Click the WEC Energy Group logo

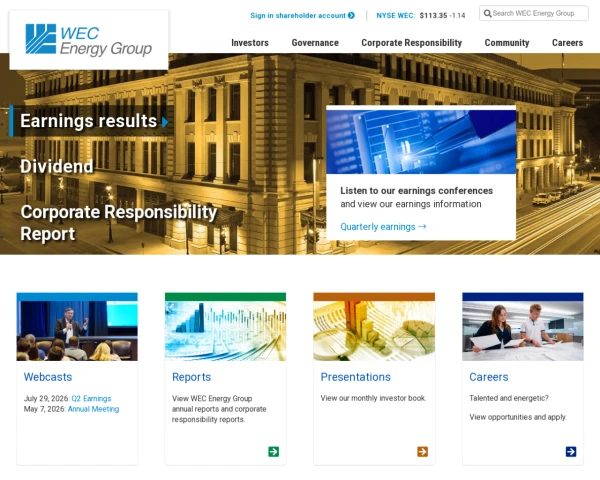(x=88, y=40)
